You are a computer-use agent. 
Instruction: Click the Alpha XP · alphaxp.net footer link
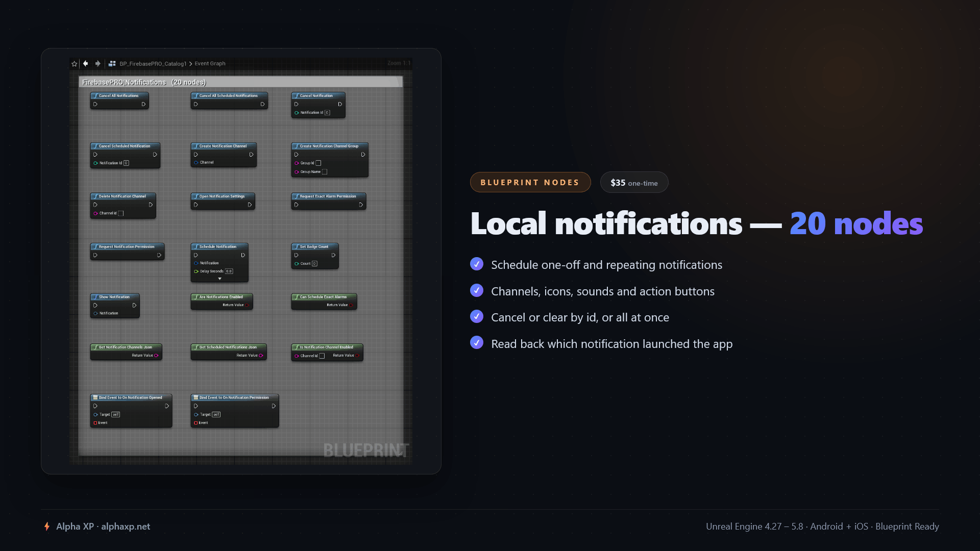click(103, 527)
